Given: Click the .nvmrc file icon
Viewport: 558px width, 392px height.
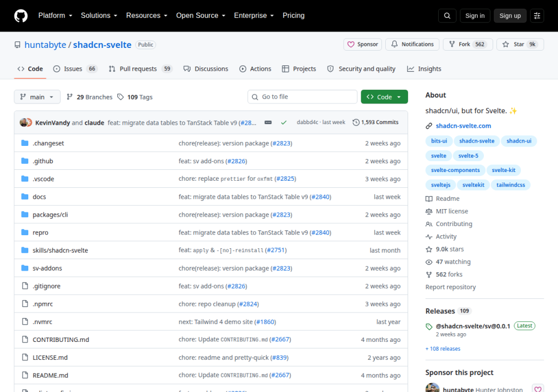Looking at the screenshot, I should coord(25,322).
